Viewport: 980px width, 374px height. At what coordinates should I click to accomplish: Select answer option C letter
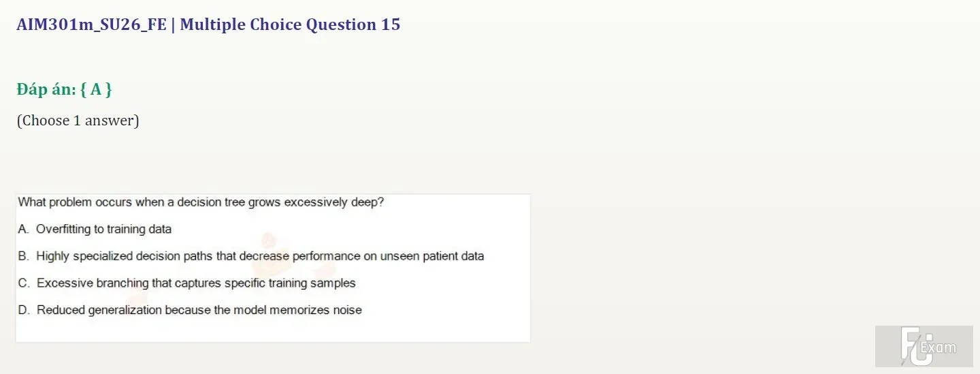[x=23, y=283]
